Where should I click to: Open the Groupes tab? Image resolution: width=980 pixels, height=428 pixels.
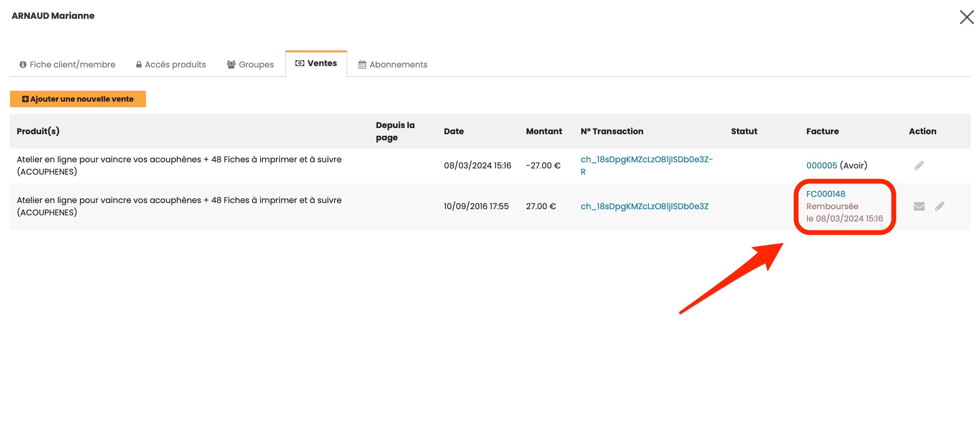click(x=256, y=64)
